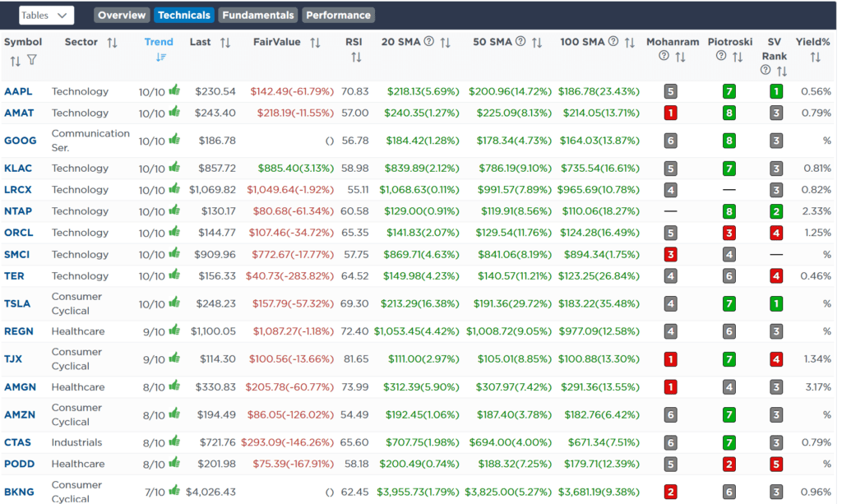Image resolution: width=842 pixels, height=504 pixels.
Task: Open the AAPL ticker link
Action: pos(18,90)
